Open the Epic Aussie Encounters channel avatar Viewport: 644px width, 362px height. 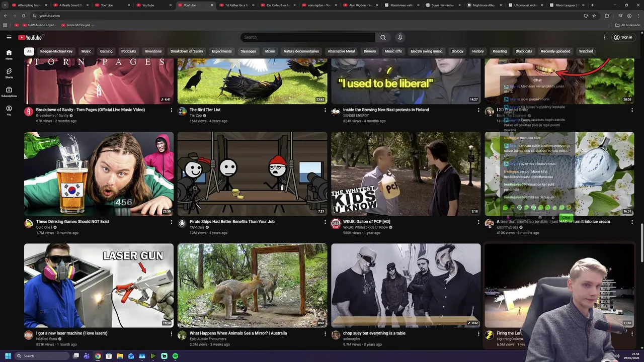click(x=182, y=335)
